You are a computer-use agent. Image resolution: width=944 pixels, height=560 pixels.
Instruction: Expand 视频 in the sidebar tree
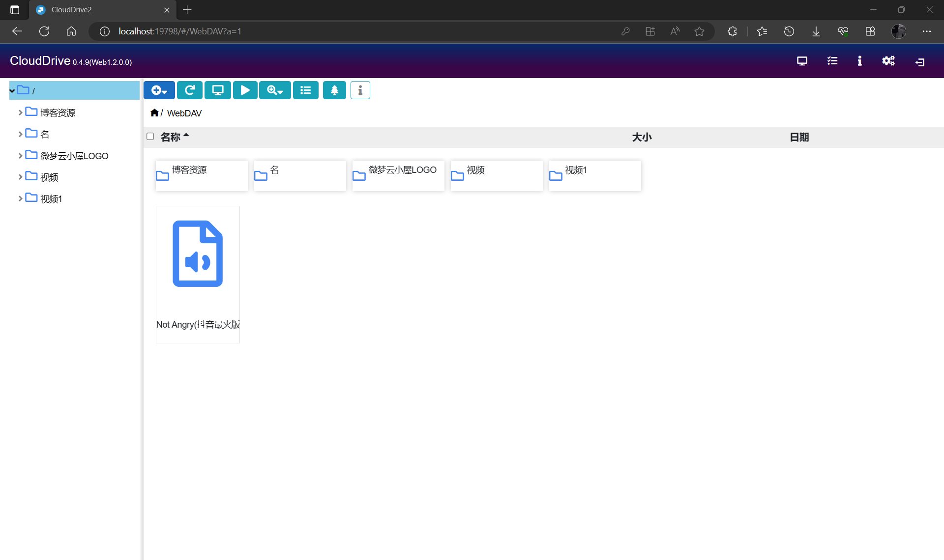[21, 177]
